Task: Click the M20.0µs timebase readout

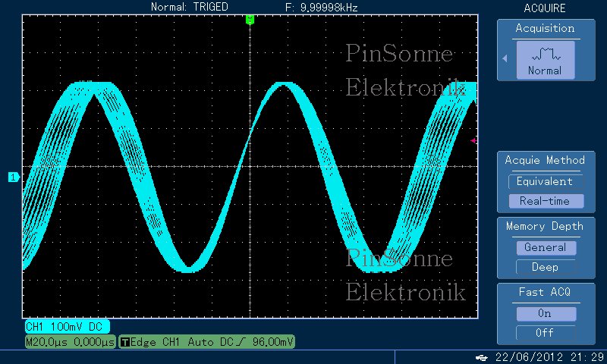Action: 70,342
